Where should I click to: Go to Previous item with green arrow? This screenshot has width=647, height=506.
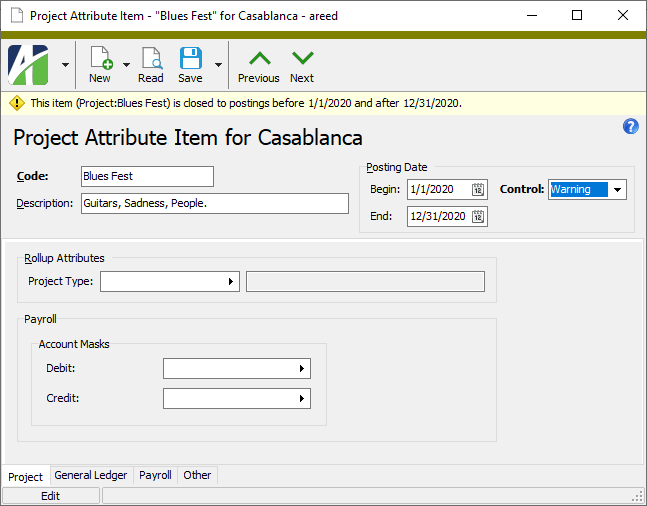[x=258, y=59]
